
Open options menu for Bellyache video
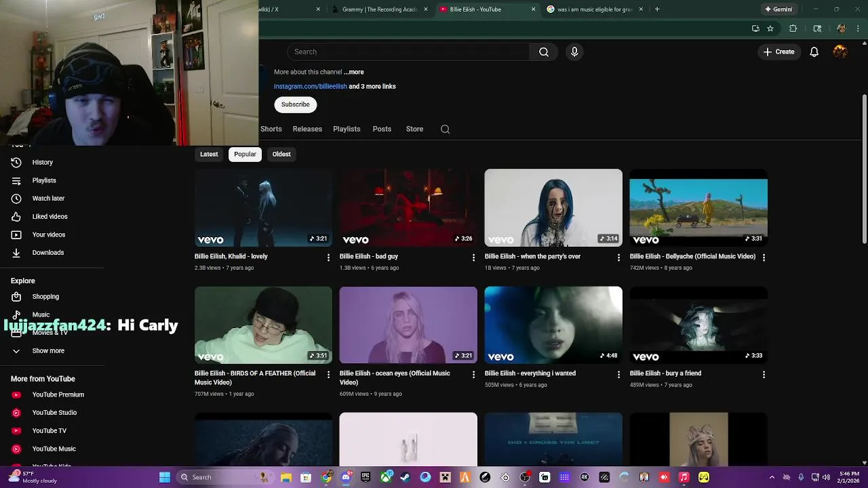[x=764, y=258]
